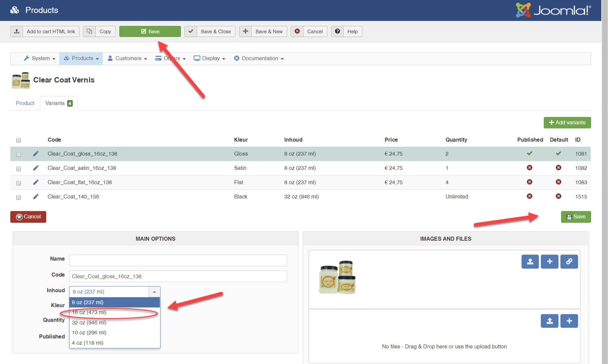Choose 4 oz (118 ml) in Inhoud list

pos(115,343)
